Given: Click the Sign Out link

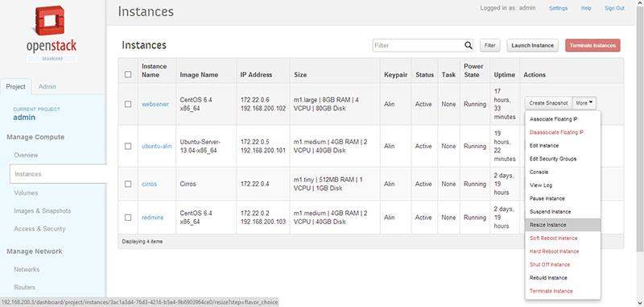Looking at the screenshot, I should (x=614, y=8).
